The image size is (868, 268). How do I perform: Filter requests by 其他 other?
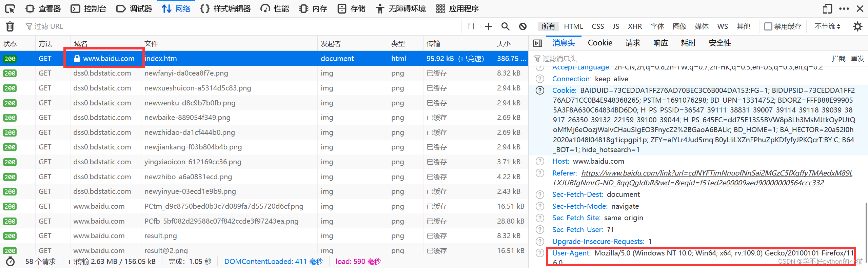coord(743,26)
